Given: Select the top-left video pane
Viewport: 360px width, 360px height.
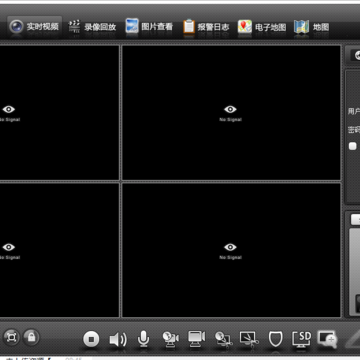Looking at the screenshot, I should (x=59, y=113).
